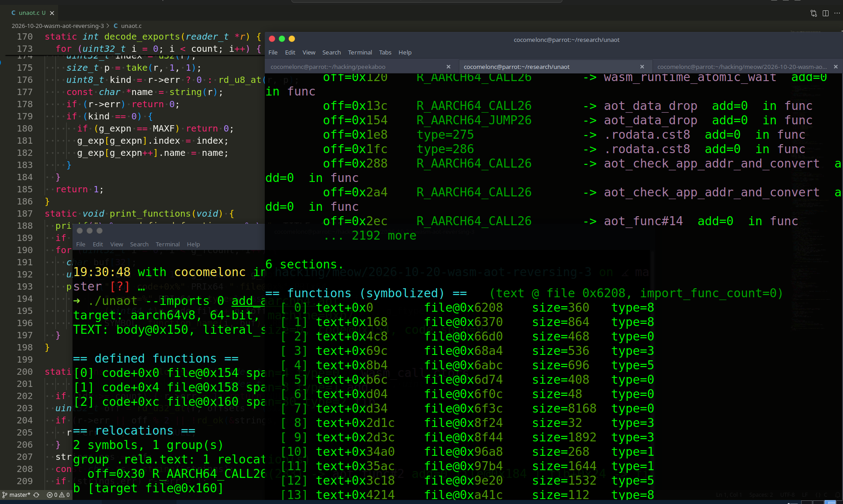The height and width of the screenshot is (504, 843).
Task: Click the unaot.c breadcrumb item
Action: click(x=128, y=26)
